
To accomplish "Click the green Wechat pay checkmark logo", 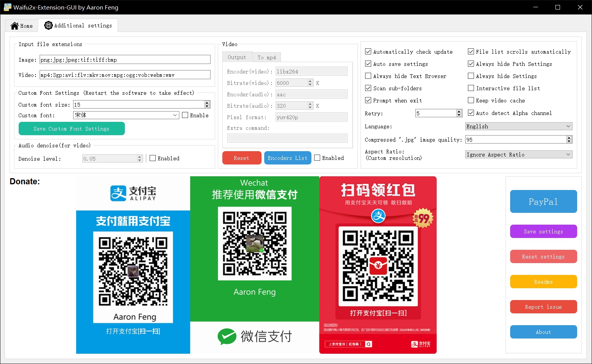I will (227, 337).
